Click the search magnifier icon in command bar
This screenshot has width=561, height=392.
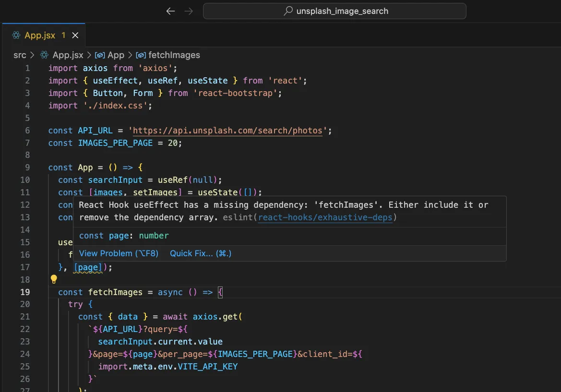tap(288, 11)
